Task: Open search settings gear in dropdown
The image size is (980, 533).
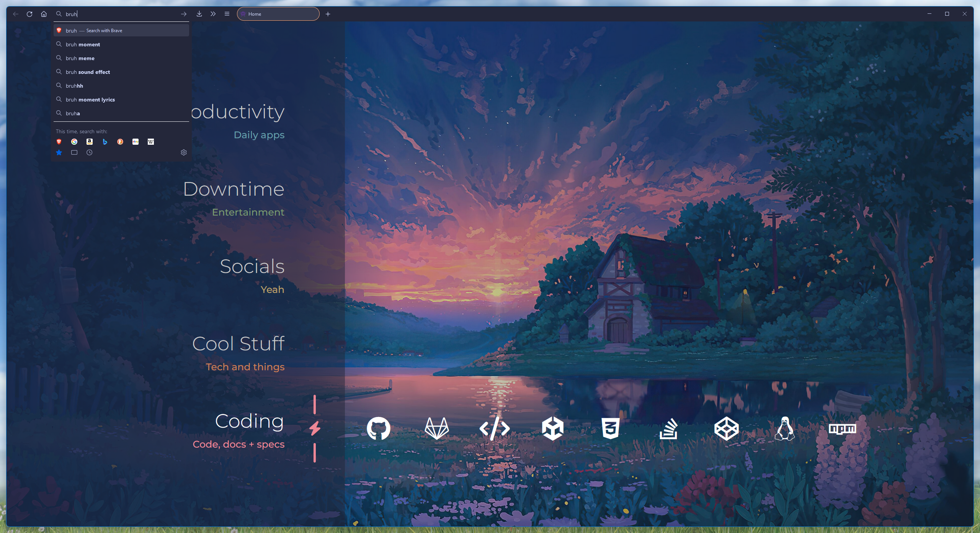Action: click(184, 152)
